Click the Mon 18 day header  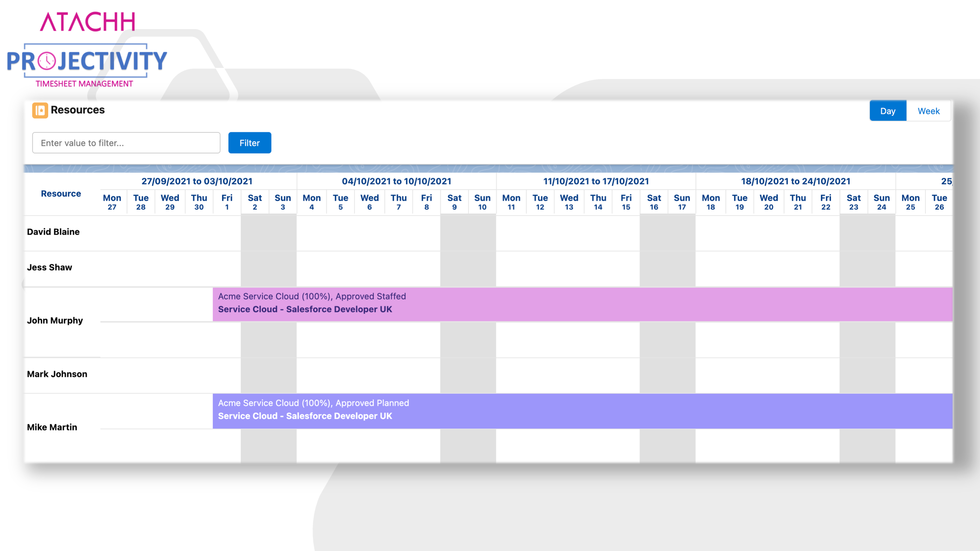[711, 202]
